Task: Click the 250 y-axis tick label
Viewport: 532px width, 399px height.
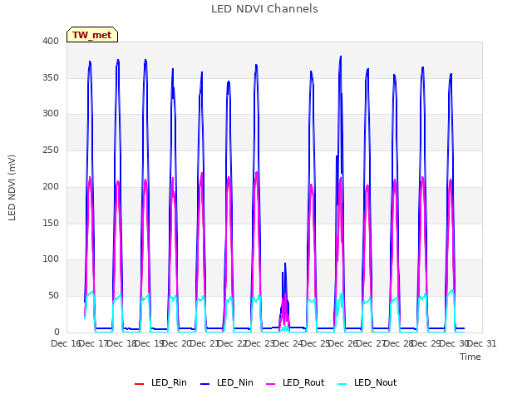Action: [x=51, y=150]
